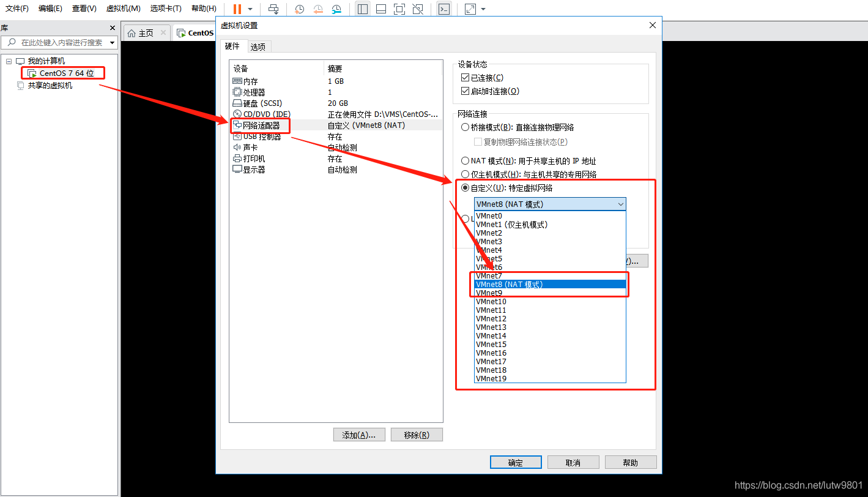
Task: Click the 取消 button
Action: click(x=573, y=463)
